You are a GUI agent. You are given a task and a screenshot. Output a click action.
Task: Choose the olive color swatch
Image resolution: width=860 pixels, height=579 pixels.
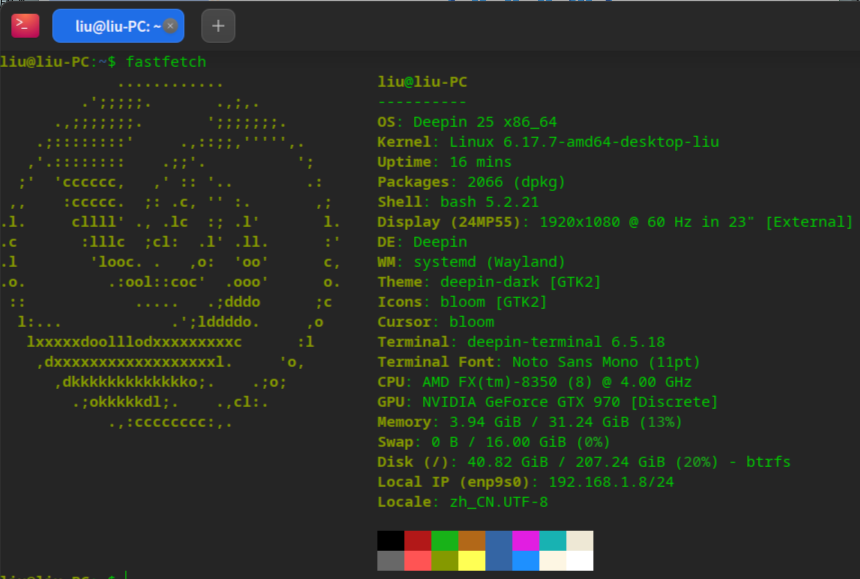point(445,560)
